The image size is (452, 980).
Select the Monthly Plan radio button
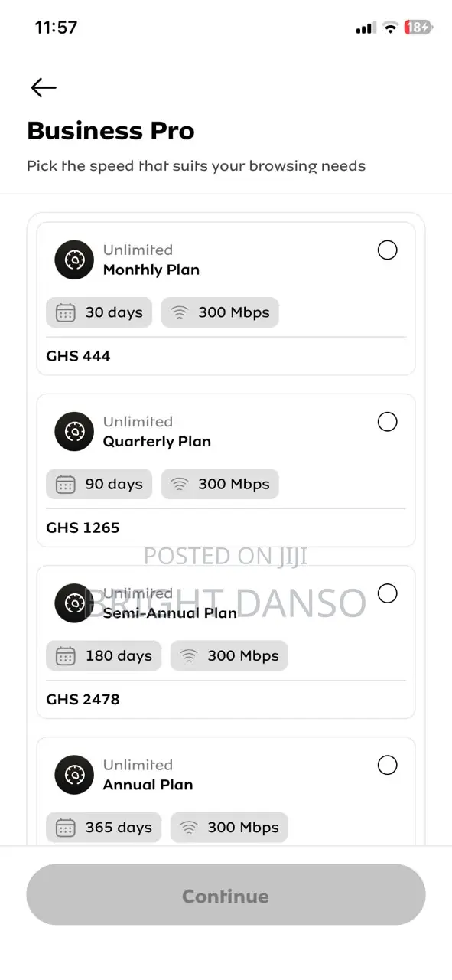[388, 250]
